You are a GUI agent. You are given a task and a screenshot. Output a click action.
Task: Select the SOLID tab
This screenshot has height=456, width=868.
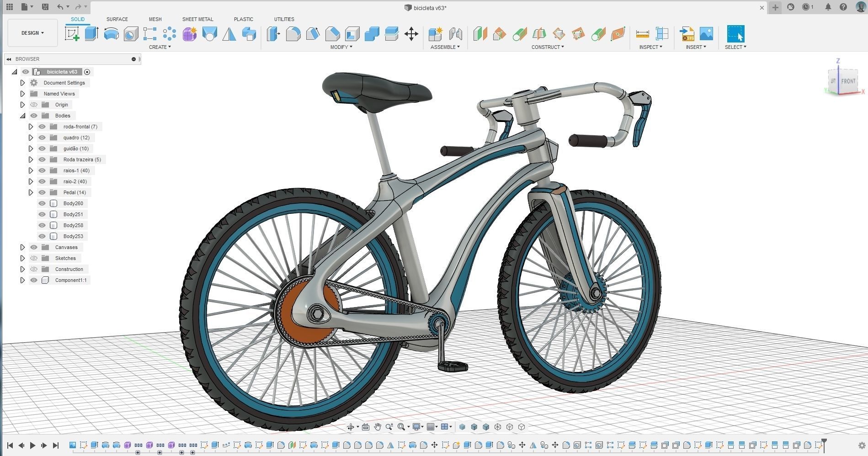coord(78,19)
